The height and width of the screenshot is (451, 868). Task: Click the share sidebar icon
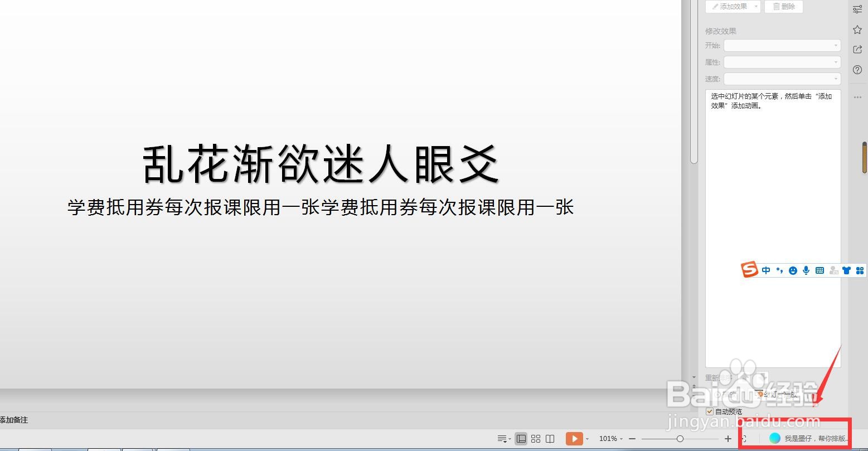pos(857,50)
